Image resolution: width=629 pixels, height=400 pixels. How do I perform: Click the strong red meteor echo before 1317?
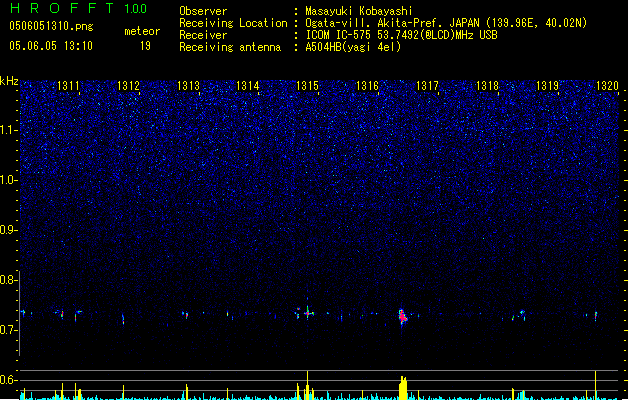[402, 317]
